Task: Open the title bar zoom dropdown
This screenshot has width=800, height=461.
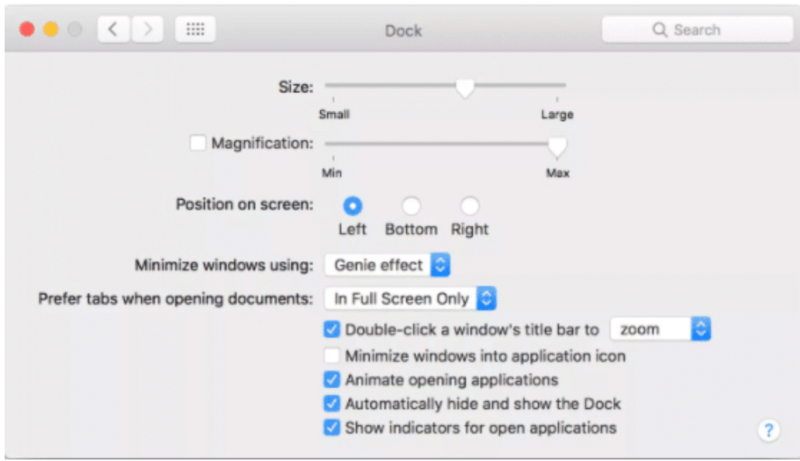Action: coord(660,329)
